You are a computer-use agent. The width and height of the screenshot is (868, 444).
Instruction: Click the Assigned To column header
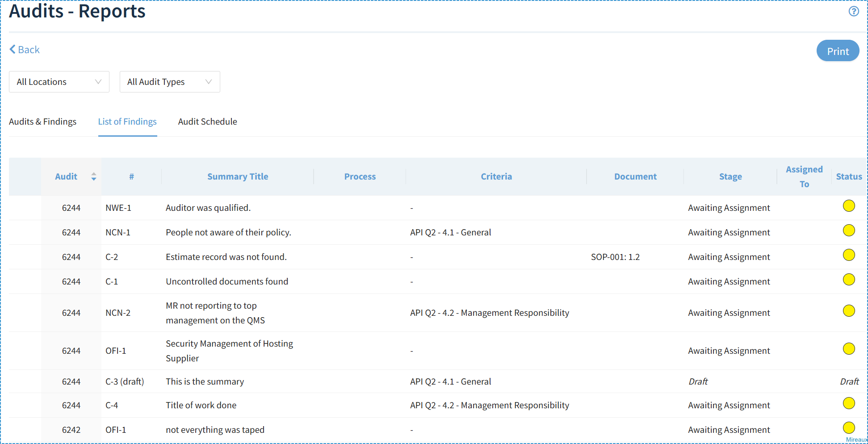point(804,176)
